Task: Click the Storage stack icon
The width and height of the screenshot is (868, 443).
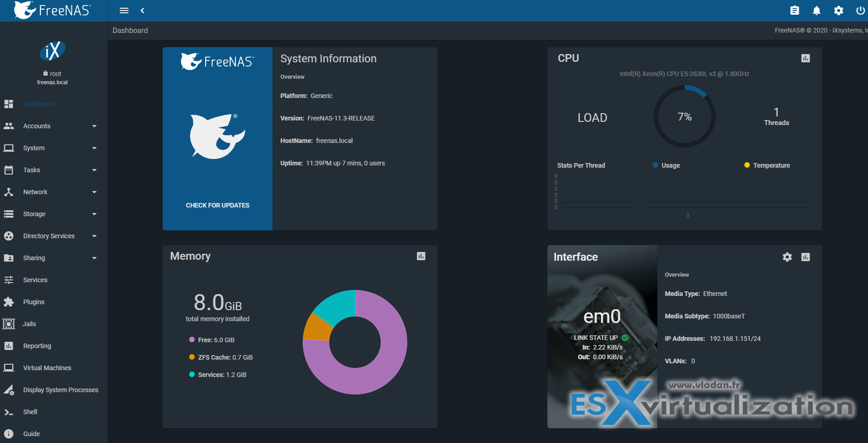Action: (9, 214)
